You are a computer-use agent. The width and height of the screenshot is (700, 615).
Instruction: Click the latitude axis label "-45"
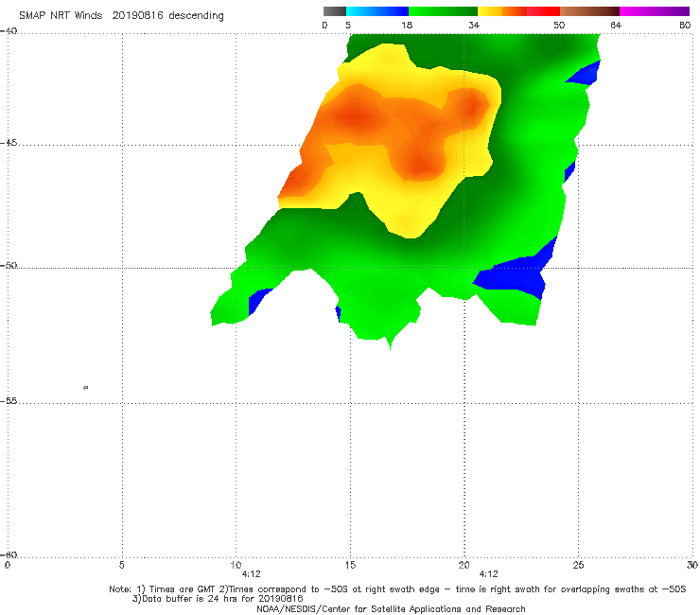(x=9, y=143)
